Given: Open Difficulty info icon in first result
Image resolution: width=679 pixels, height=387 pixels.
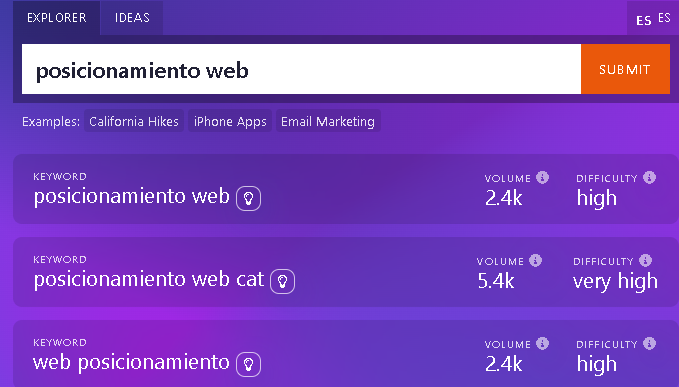Looking at the screenshot, I should 649,177.
